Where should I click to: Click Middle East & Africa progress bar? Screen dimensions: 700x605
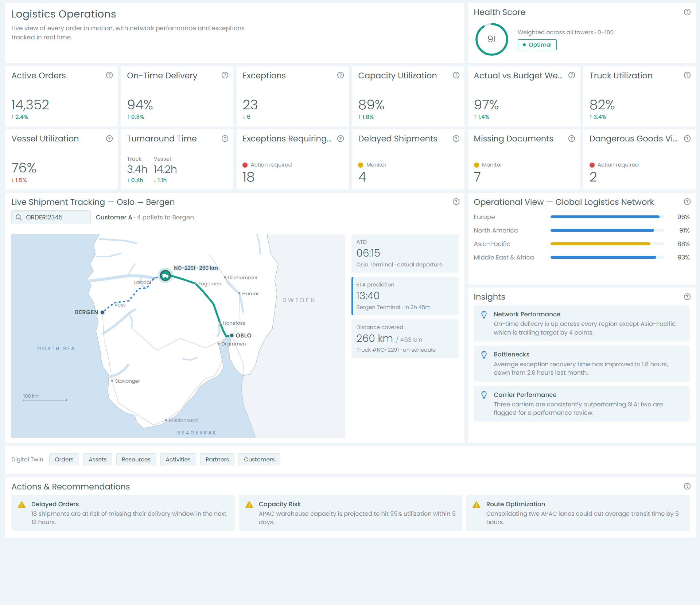coord(607,257)
